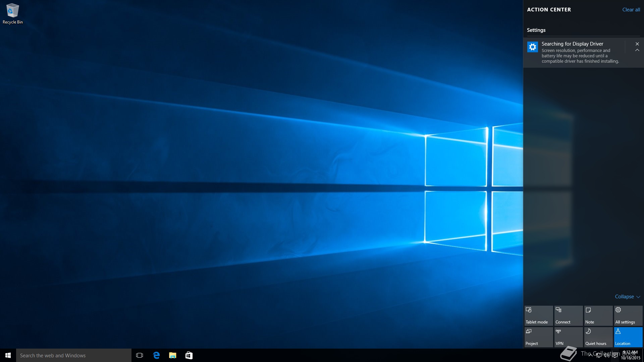The height and width of the screenshot is (362, 644).
Task: Show hidden system tray icons
Action: 590,355
